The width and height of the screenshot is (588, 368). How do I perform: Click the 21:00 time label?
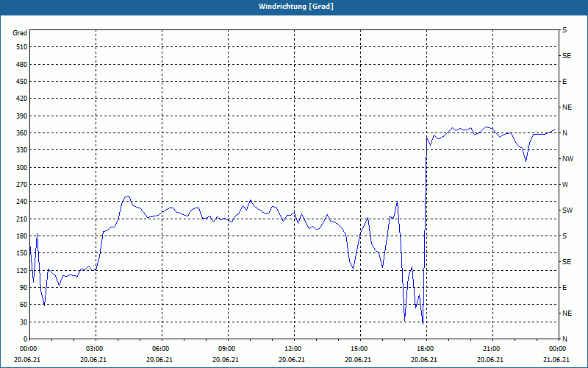[490, 348]
